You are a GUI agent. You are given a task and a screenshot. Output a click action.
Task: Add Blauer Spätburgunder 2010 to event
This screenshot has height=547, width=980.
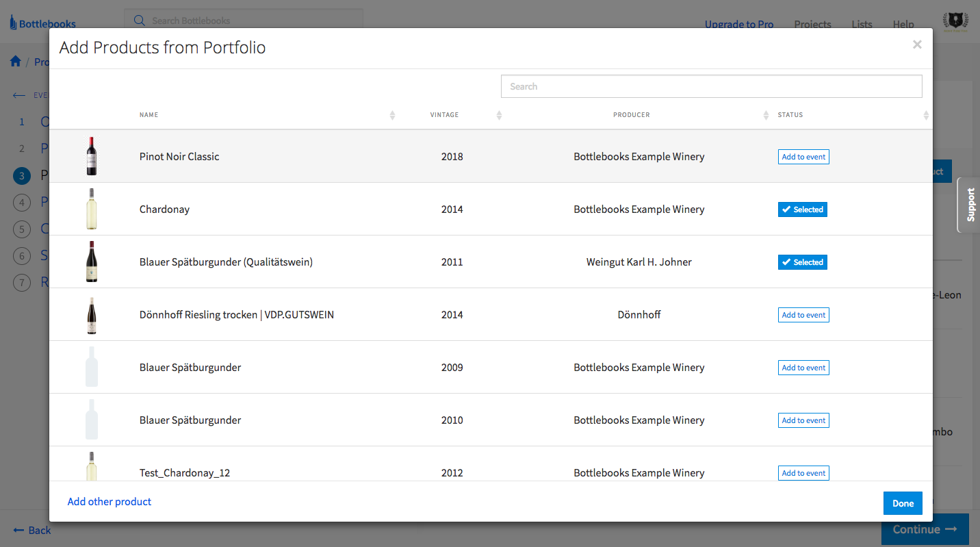click(x=803, y=420)
